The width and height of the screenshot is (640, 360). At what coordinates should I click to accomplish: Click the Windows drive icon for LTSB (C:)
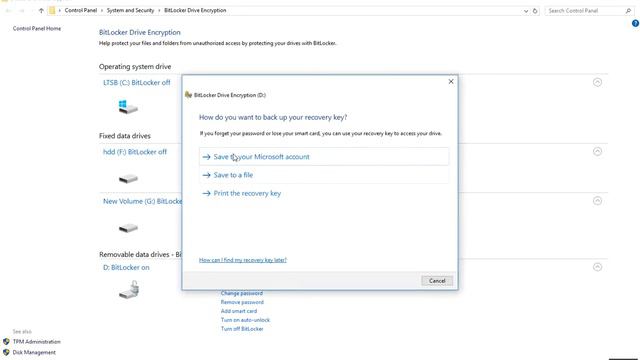[x=128, y=107]
